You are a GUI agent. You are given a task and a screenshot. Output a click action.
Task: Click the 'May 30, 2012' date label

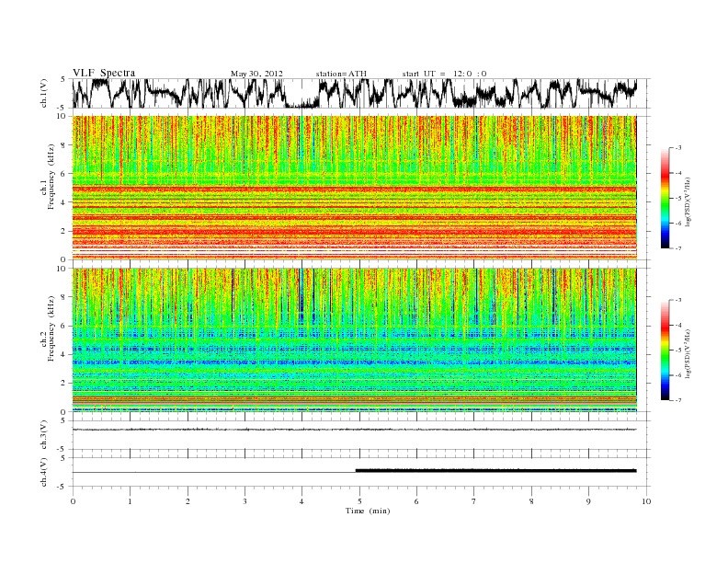[256, 74]
